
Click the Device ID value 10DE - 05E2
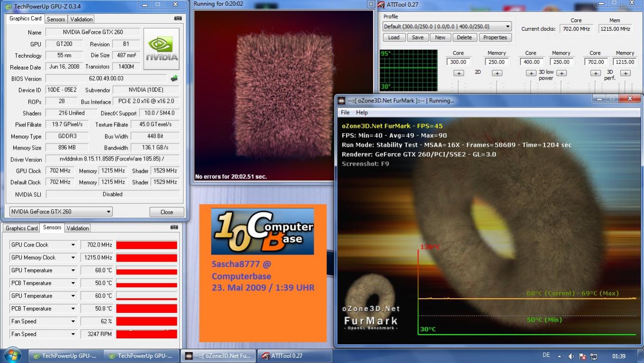[62, 90]
